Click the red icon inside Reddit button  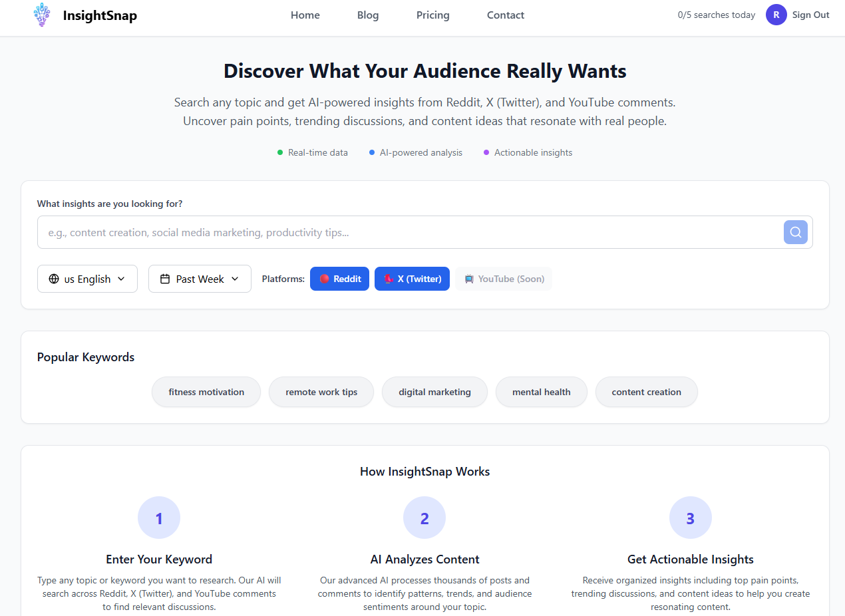(325, 279)
